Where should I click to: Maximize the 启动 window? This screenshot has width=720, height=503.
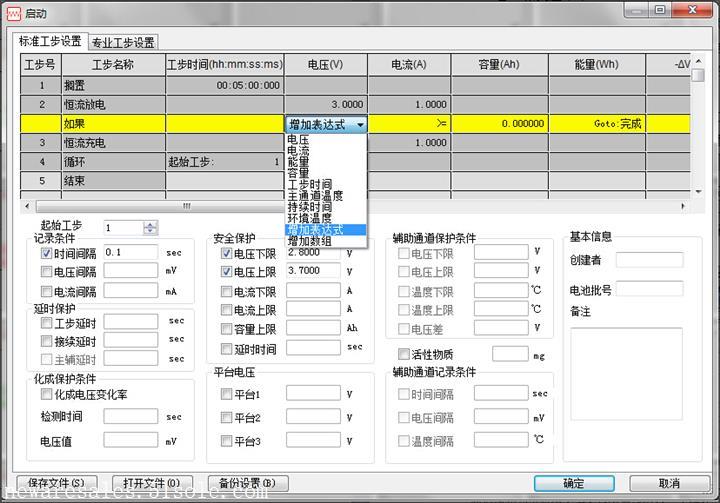point(659,10)
